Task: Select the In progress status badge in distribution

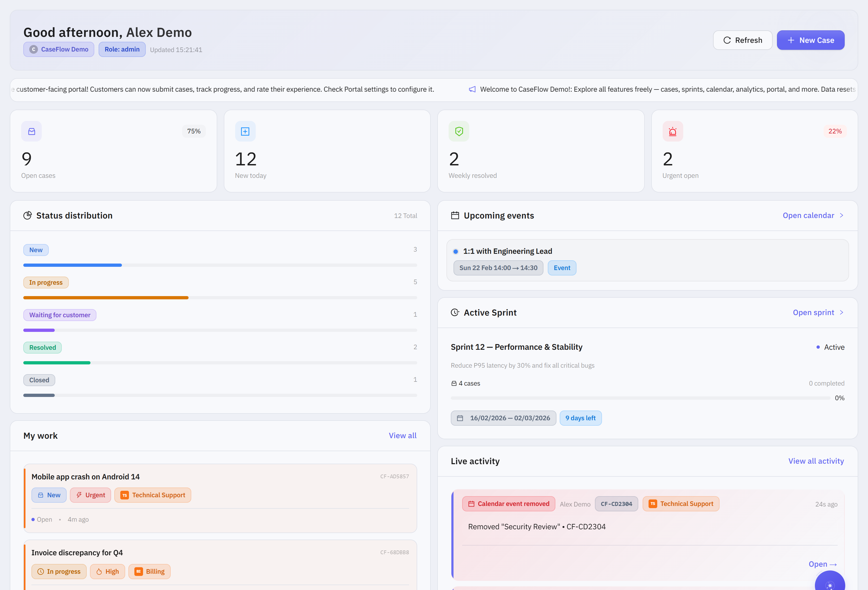Action: (x=46, y=282)
